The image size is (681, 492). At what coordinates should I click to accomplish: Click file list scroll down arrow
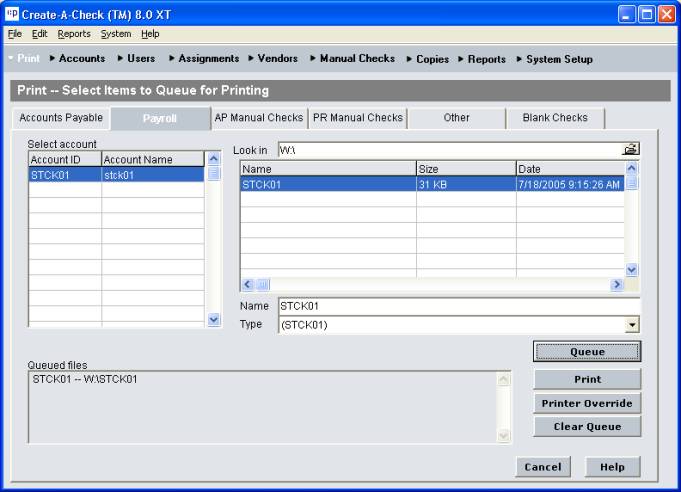[x=631, y=270]
